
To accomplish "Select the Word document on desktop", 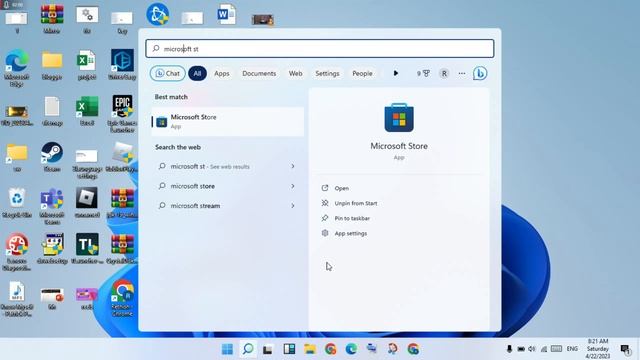I will pos(226,15).
